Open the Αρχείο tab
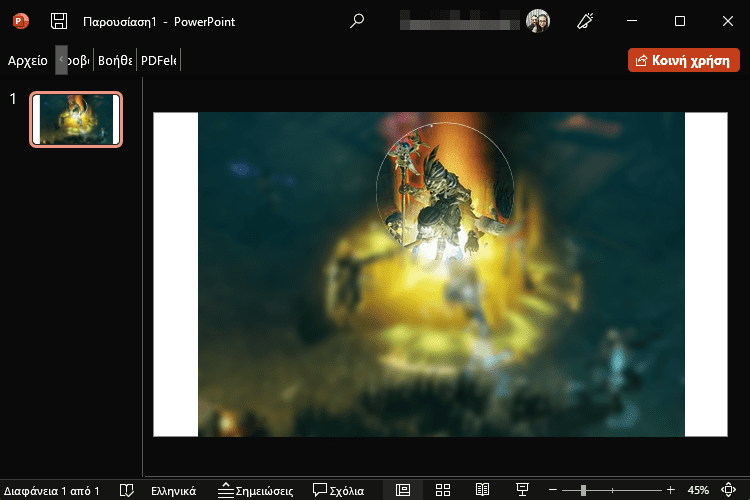The image size is (750, 500). tap(28, 60)
